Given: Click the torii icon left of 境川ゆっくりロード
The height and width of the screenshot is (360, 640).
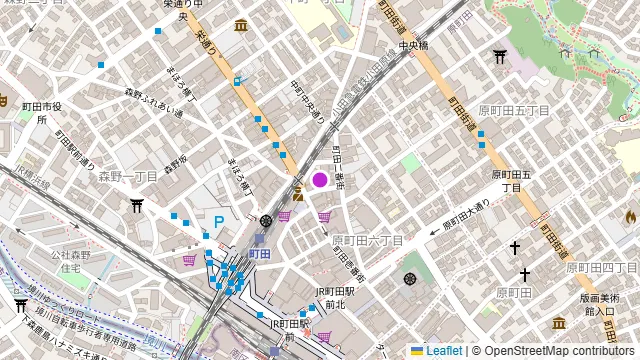Looking at the screenshot, I should click(x=20, y=306).
